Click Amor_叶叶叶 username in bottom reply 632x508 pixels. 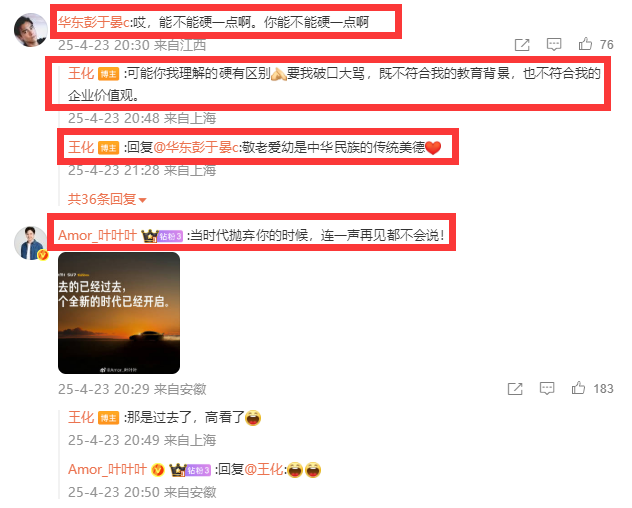(x=107, y=469)
